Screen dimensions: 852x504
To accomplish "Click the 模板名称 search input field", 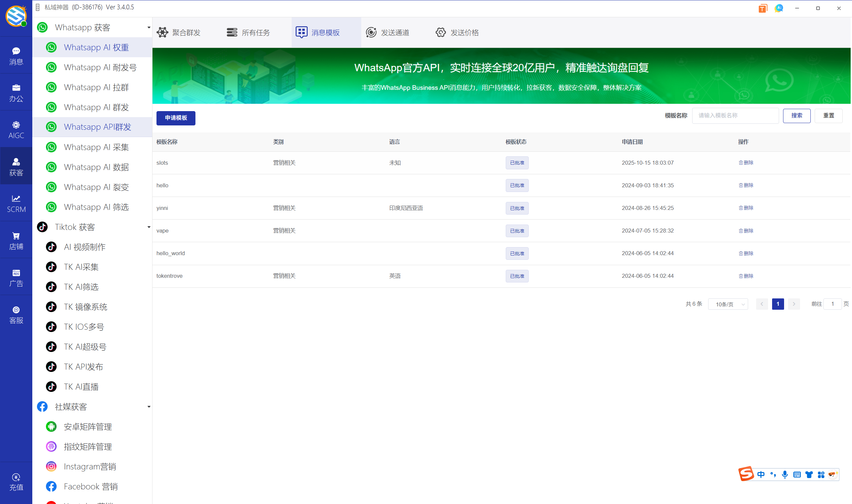I will click(x=735, y=116).
